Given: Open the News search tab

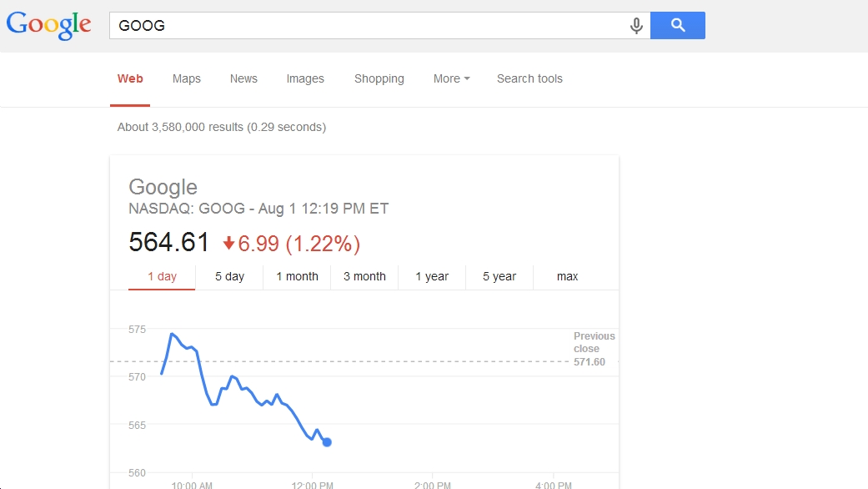Looking at the screenshot, I should 243,78.
